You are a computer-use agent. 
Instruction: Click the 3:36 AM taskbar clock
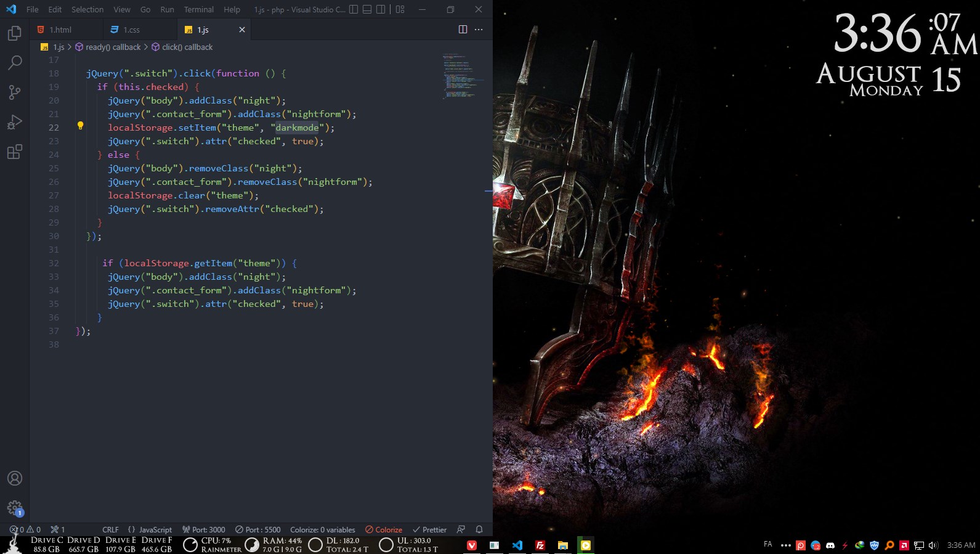point(961,545)
